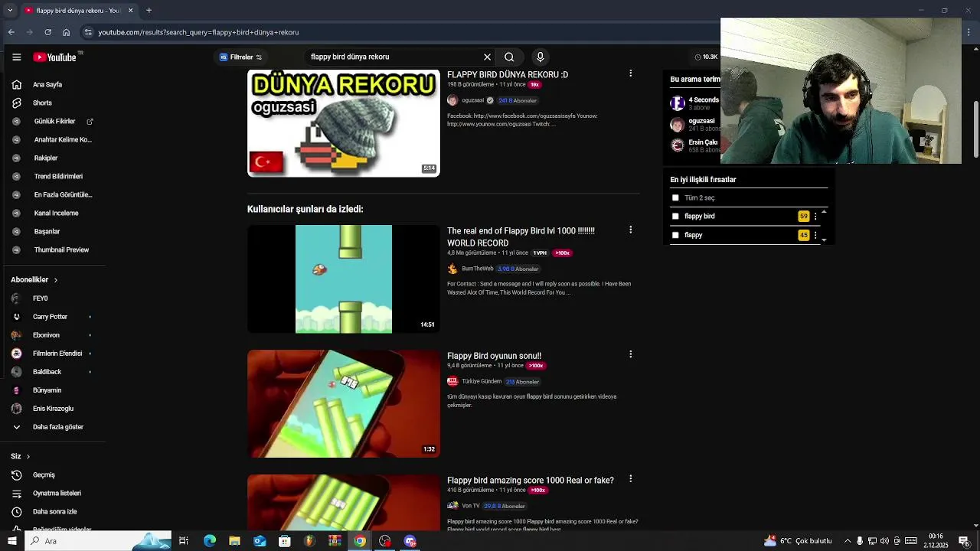Open Oynatma listeleri in the sidebar
Screen dimensions: 980x551
click(x=57, y=493)
